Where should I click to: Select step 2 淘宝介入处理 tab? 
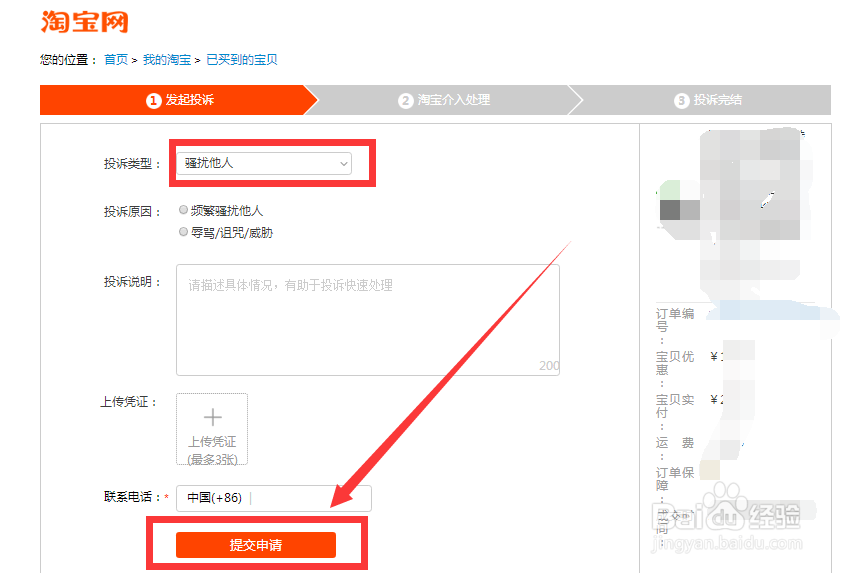click(444, 100)
